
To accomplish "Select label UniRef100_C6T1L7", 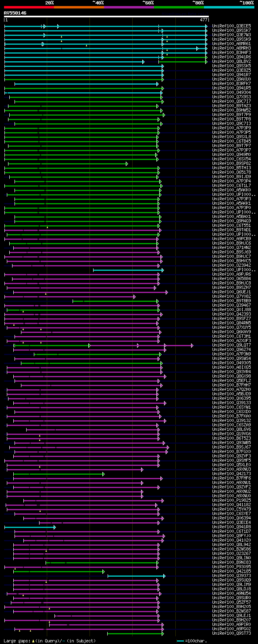I will tap(231, 185).
